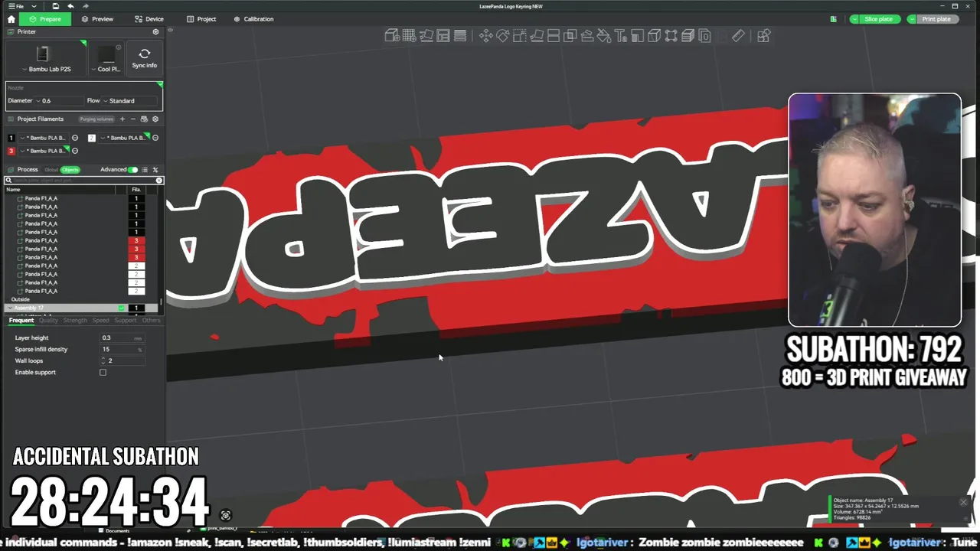Image resolution: width=980 pixels, height=551 pixels.
Task: Select the Rotate tool
Action: point(502,36)
